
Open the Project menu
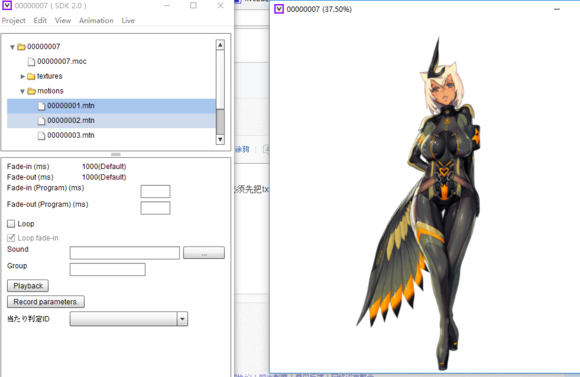[14, 21]
